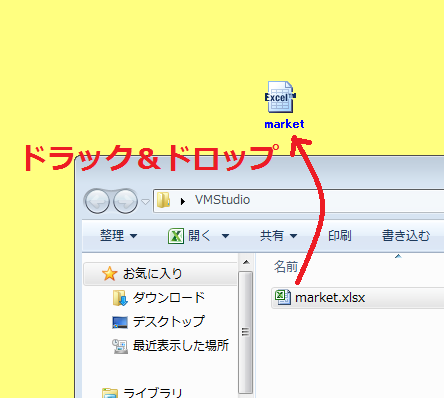The image size is (444, 398).
Task: Click the navigation pane scroll up arrow
Action: coord(246,262)
